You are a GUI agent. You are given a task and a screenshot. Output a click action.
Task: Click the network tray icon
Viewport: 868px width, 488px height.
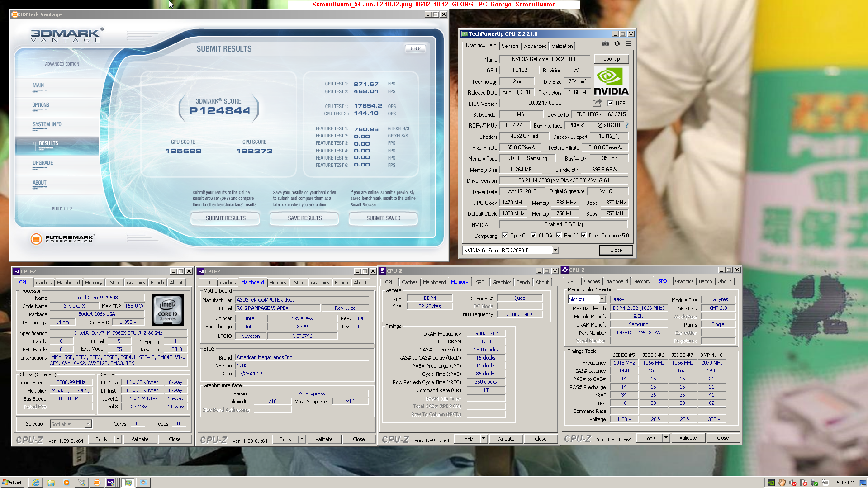[825, 483]
